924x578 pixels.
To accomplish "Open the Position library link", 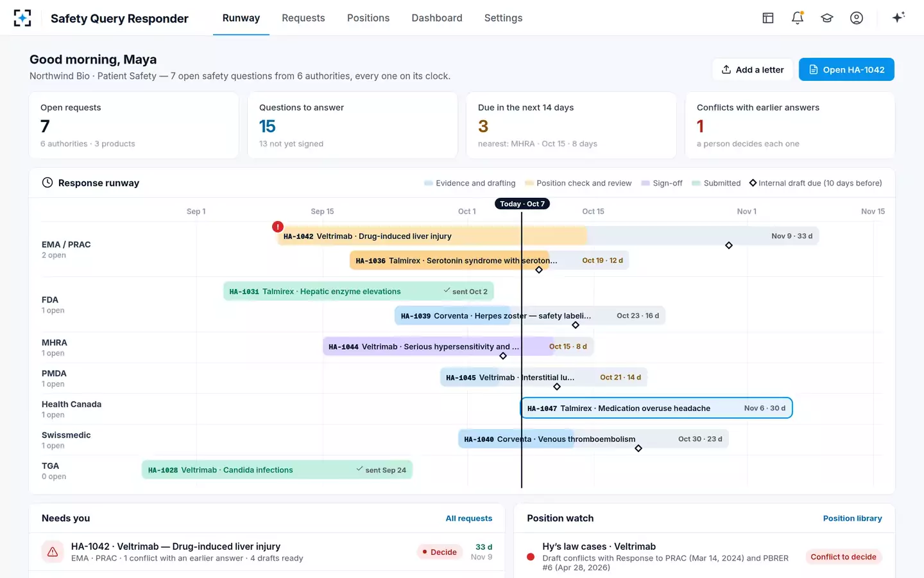I will pyautogui.click(x=853, y=518).
